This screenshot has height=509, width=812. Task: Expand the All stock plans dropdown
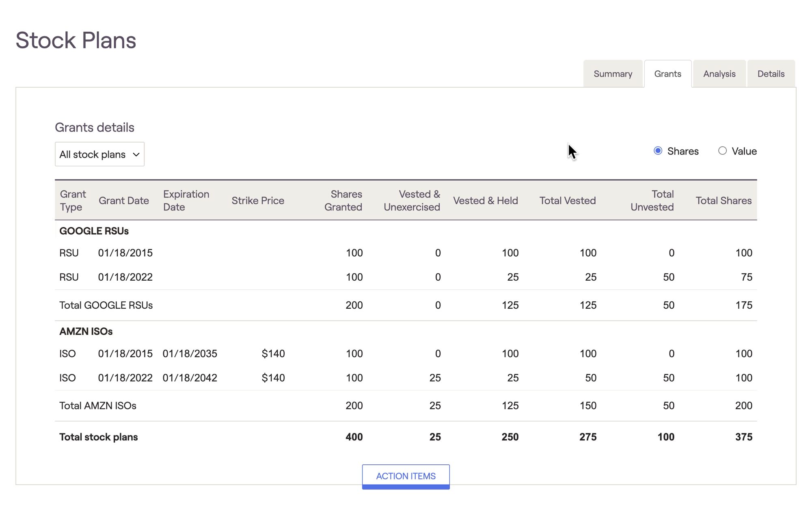(x=99, y=154)
